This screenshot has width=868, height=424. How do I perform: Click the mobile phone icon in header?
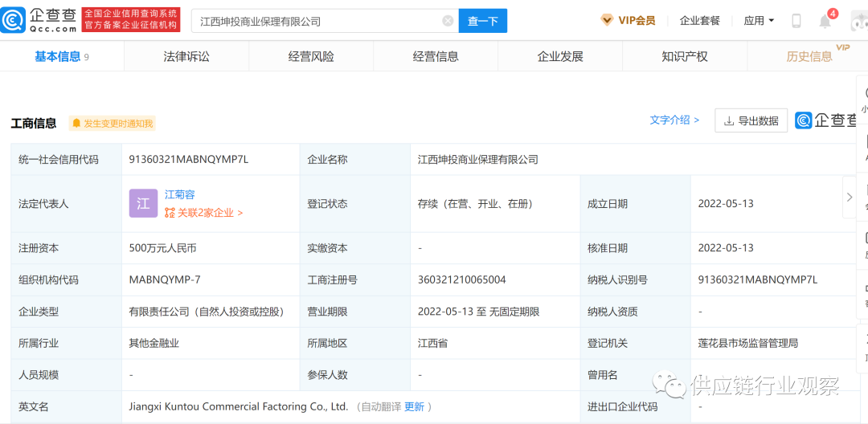point(796,21)
